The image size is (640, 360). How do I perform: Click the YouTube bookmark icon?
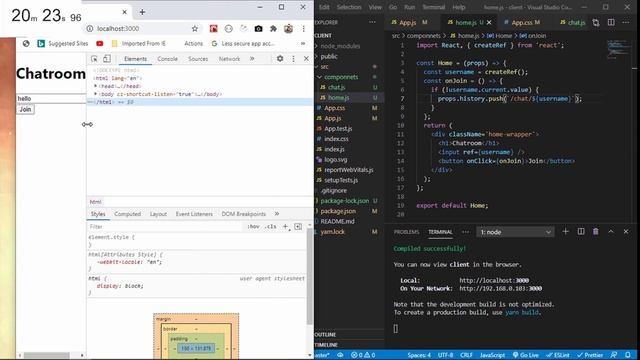tap(100, 43)
